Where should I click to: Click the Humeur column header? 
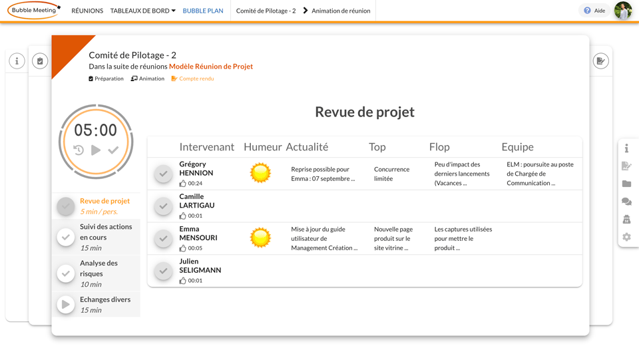[x=263, y=147]
